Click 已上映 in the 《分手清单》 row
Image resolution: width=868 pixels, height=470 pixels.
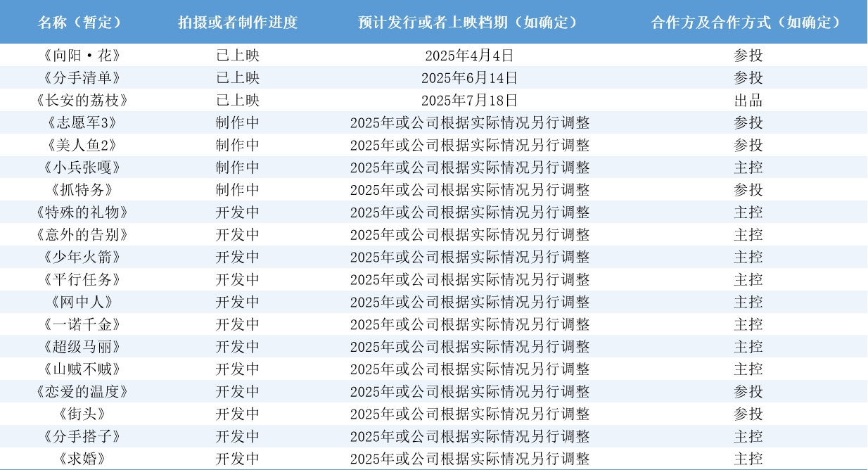[238, 77]
